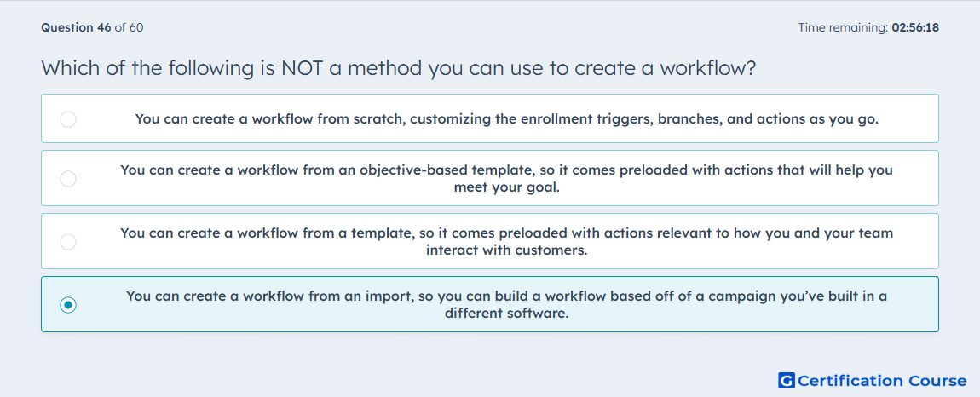The height and width of the screenshot is (397, 980).
Task: Click the 'meet your goal.' second line text
Action: click(x=507, y=187)
